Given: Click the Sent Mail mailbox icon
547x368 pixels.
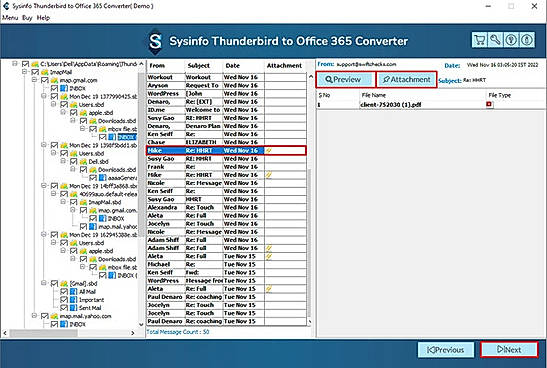Looking at the screenshot, I should [x=74, y=308].
